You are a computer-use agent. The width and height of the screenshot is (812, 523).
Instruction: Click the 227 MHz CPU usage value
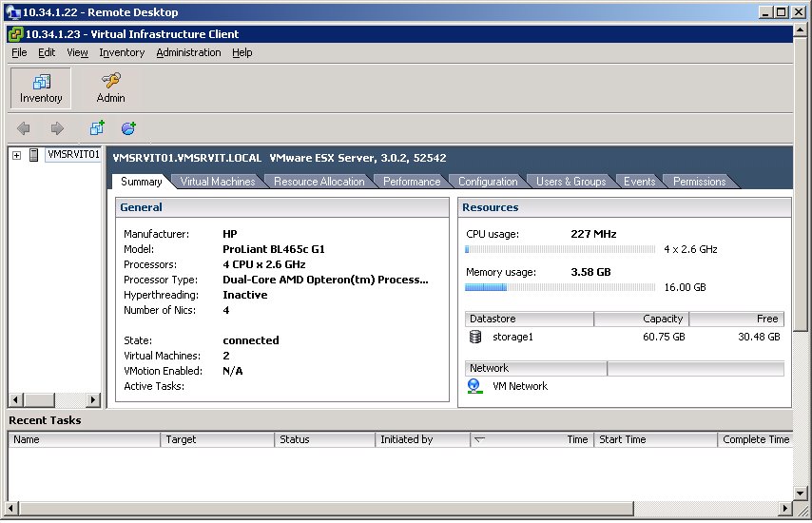(x=593, y=234)
